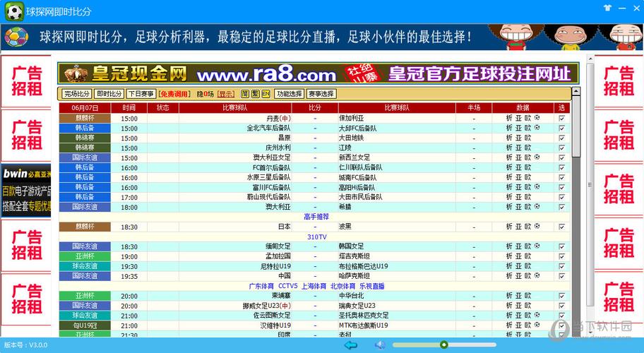Click soccer ball icon in 丹麦 vs 保加利亚 row

[537, 118]
